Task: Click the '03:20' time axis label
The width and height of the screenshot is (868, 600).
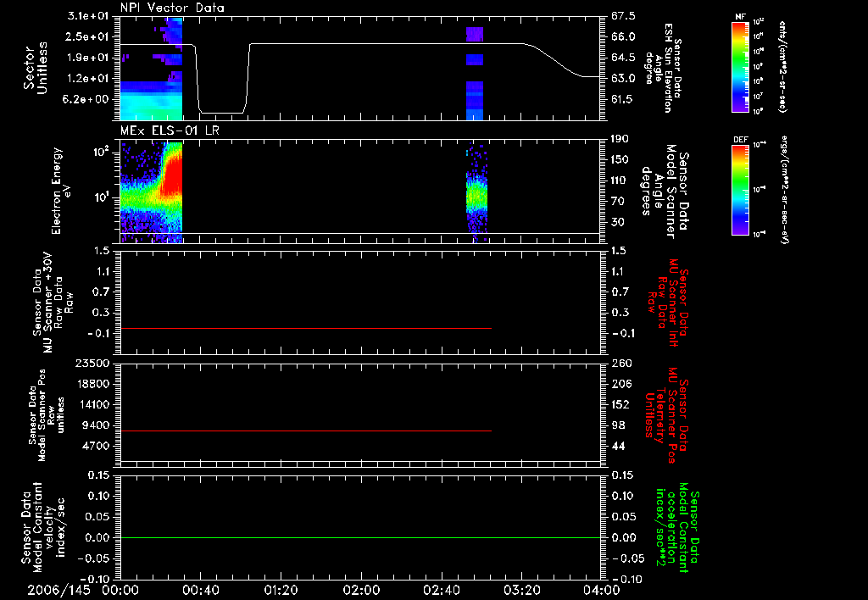Action: click(521, 590)
